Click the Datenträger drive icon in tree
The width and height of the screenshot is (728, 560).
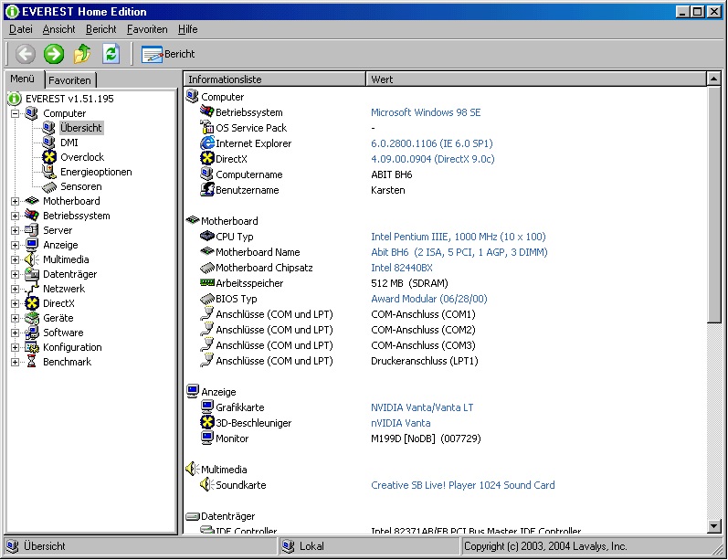(32, 274)
